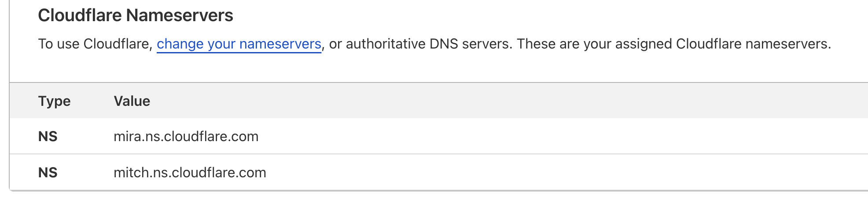Click 'cloudflare.com' part of mitch nameserver
Viewport: 868px width, 202px height.
pyautogui.click(x=219, y=172)
